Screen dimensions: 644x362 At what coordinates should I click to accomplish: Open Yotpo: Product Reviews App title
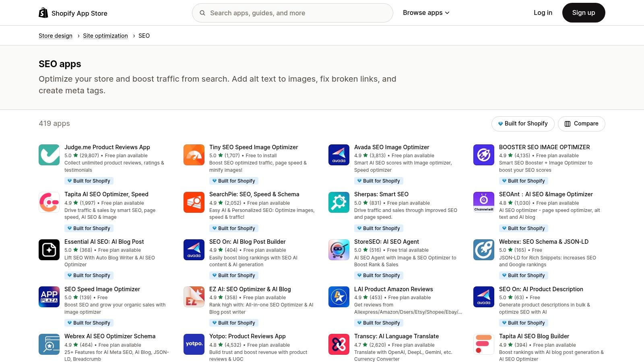(x=248, y=336)
